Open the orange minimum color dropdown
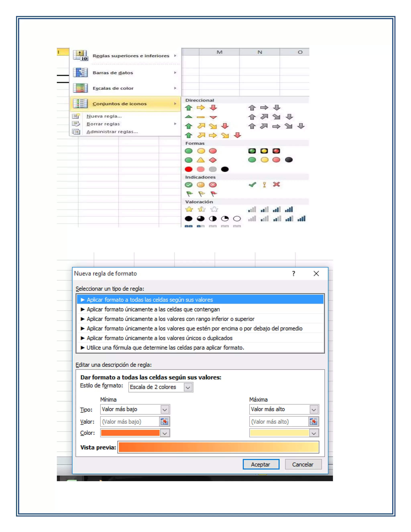This screenshot has height=532, width=411. [x=165, y=433]
